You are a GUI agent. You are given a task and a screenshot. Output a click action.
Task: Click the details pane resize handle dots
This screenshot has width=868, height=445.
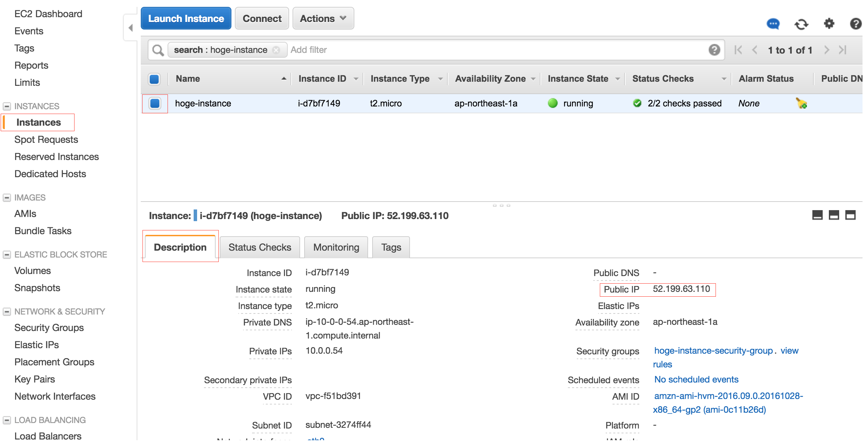[x=501, y=205]
